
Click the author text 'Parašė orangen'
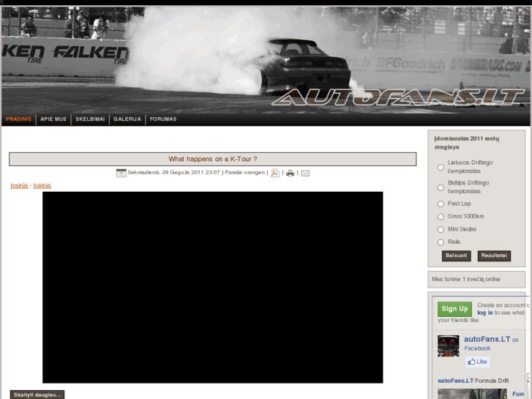pyautogui.click(x=244, y=173)
